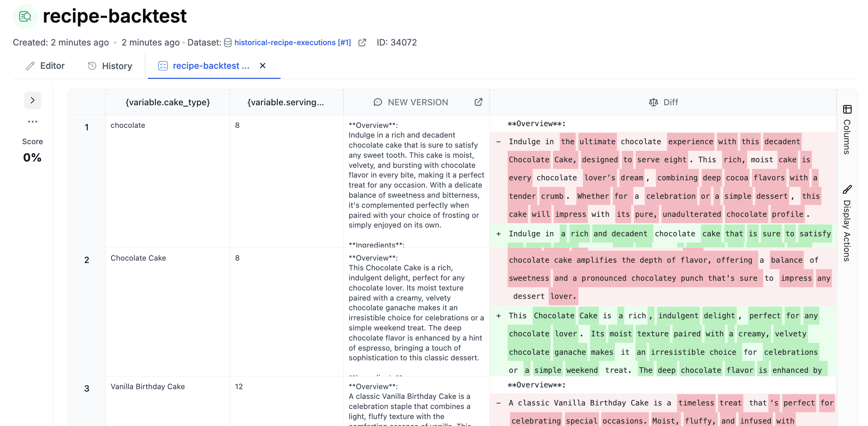Image resolution: width=868 pixels, height=426 pixels.
Task: Expand the collapsed left sidebar
Action: click(x=33, y=100)
